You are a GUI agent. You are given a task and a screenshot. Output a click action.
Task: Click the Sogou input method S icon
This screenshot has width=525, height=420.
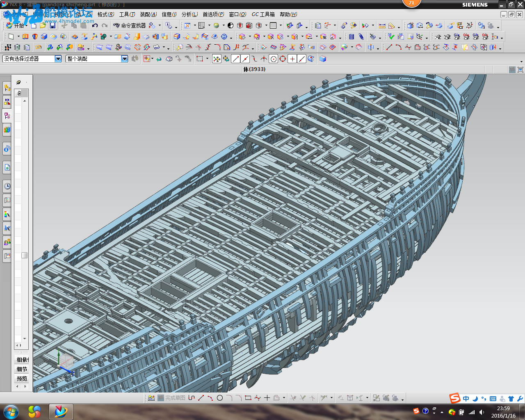[x=455, y=398]
